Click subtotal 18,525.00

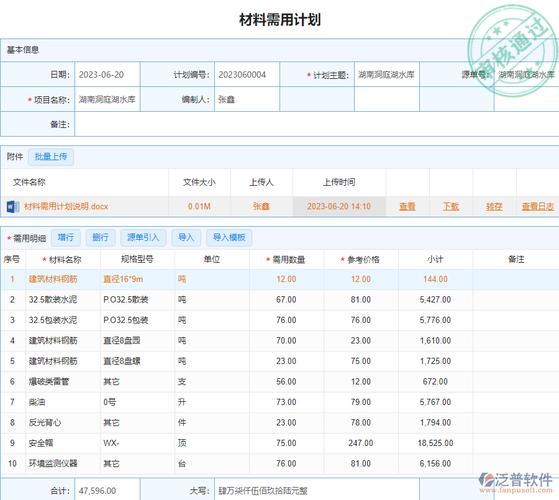[x=435, y=443]
